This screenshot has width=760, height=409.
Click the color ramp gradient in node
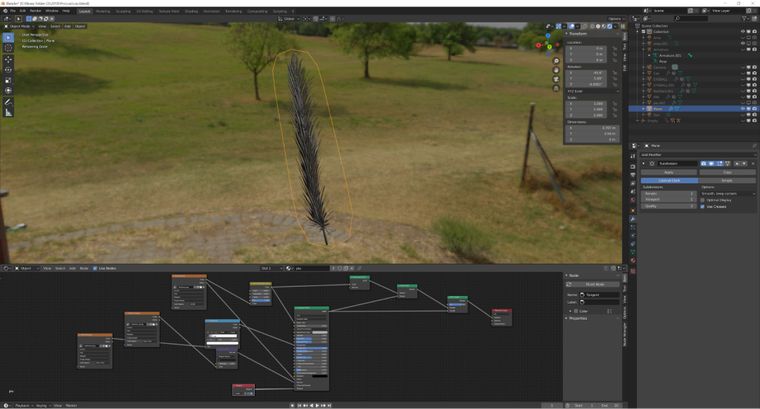(x=222, y=336)
